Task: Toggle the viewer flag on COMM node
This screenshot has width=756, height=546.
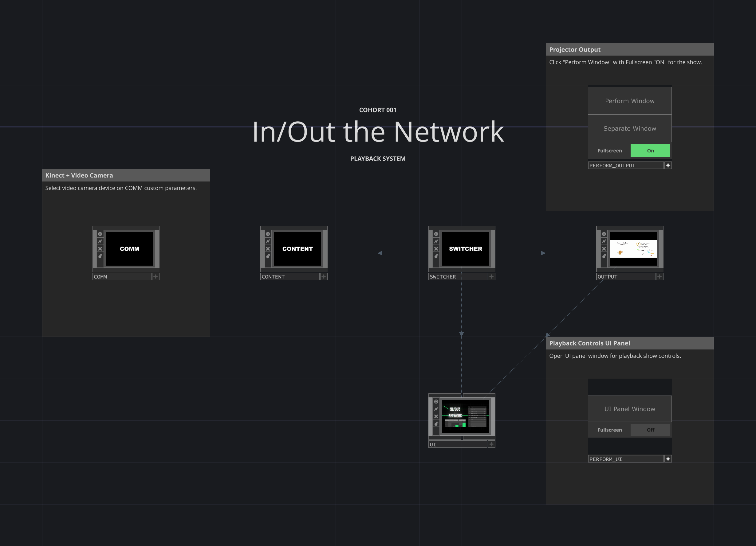Action: pos(100,234)
